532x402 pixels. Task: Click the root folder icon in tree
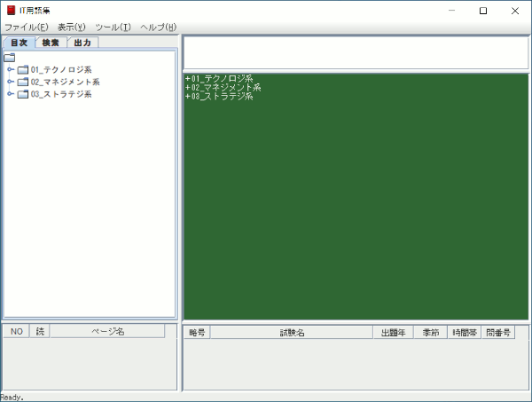click(x=10, y=58)
